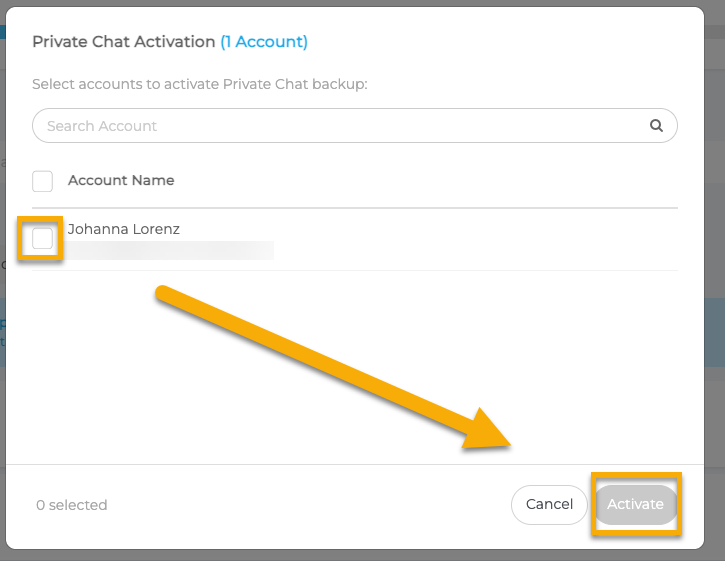Click the blurred email under Johanna Lorenz
Viewport: 725px width, 561px height.
[170, 250]
